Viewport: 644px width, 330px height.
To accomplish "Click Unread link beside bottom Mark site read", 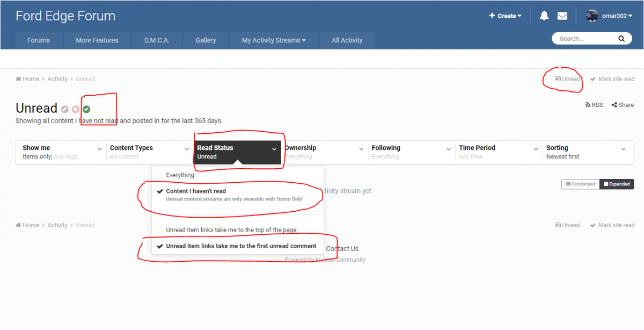I will [x=567, y=225].
